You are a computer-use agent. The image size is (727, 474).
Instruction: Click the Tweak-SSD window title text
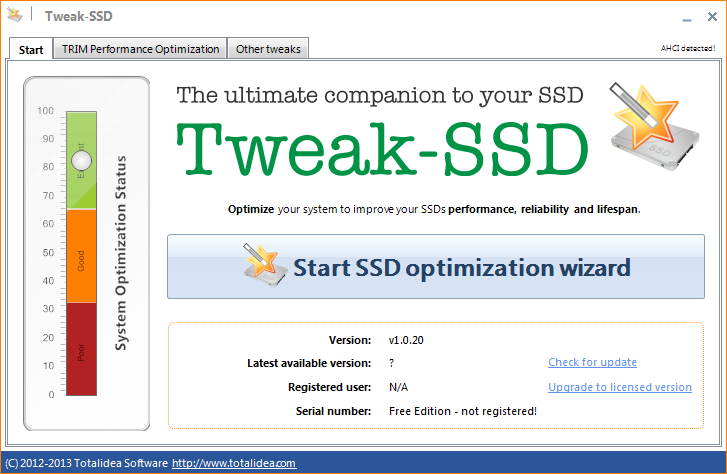pos(78,16)
